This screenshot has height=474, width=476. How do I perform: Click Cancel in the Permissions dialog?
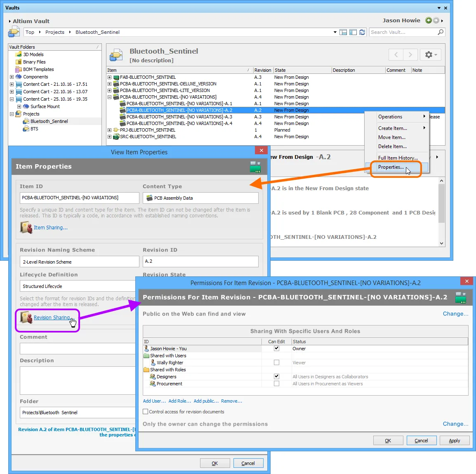(x=421, y=440)
